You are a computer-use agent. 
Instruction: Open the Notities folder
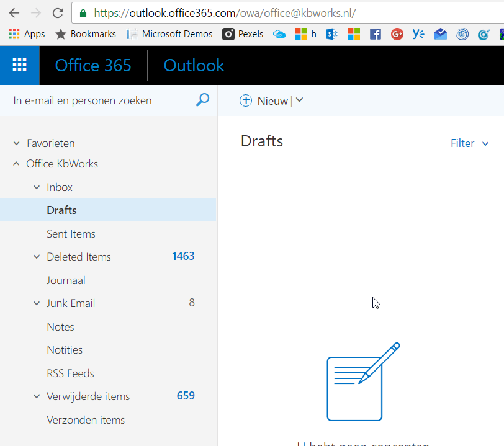tap(65, 350)
